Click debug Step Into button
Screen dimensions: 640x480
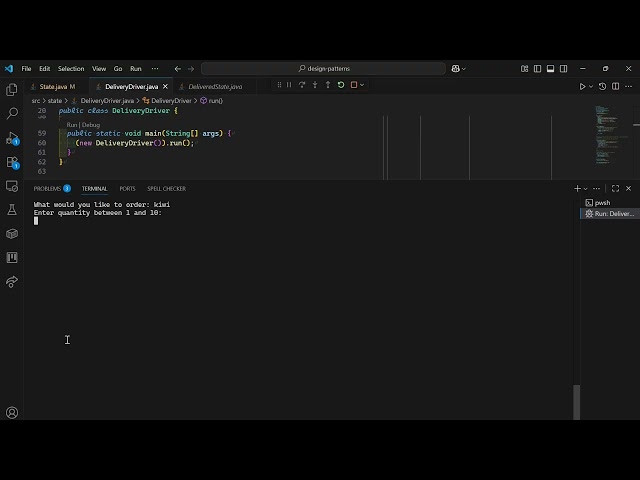click(315, 85)
